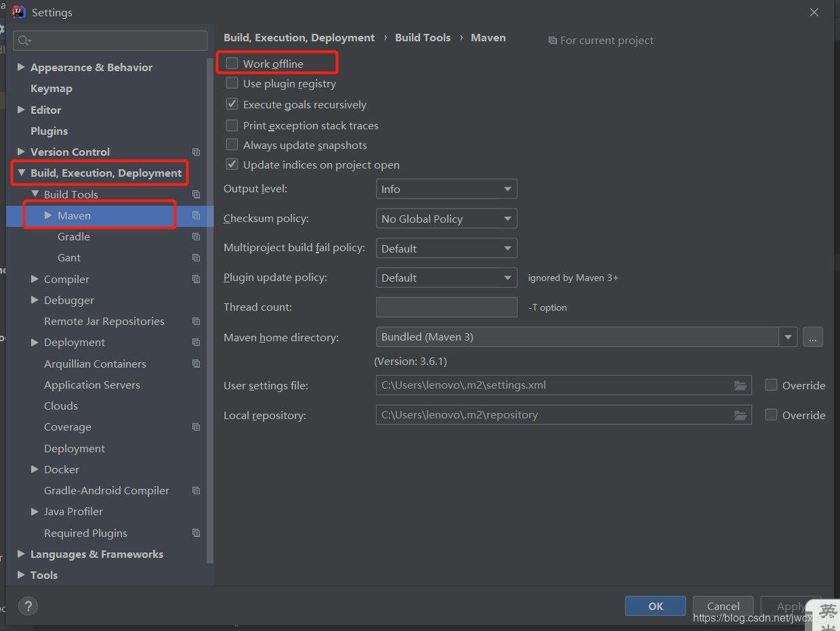This screenshot has height=631, width=840.
Task: Select Keymap in settings sidebar
Action: coord(51,89)
